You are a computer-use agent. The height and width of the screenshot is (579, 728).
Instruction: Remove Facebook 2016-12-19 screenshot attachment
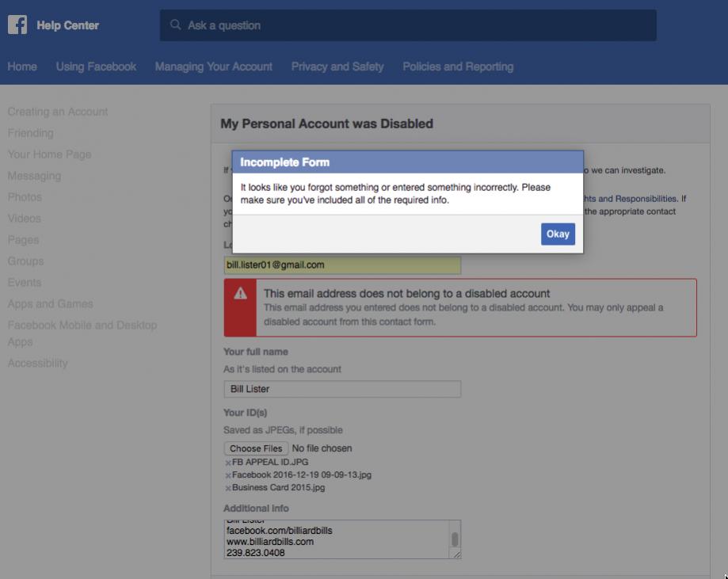pyautogui.click(x=228, y=475)
